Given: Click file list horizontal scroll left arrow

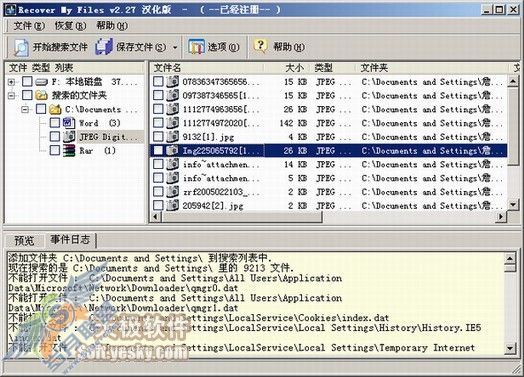Looking at the screenshot, I should pos(156,217).
